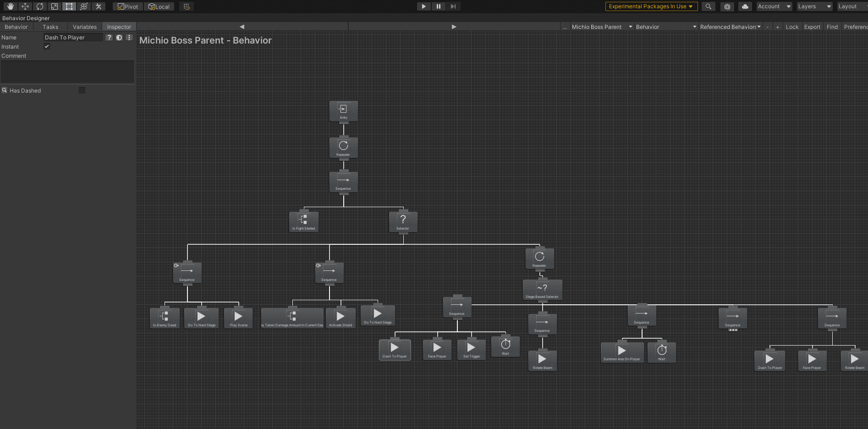Uncheck the Instant checkbox
This screenshot has height=429, width=868.
click(x=47, y=47)
